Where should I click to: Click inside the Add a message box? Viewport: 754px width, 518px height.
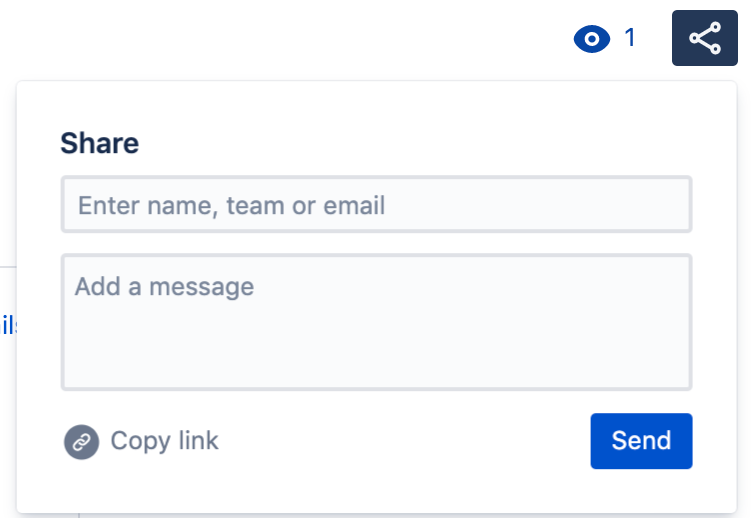point(376,321)
